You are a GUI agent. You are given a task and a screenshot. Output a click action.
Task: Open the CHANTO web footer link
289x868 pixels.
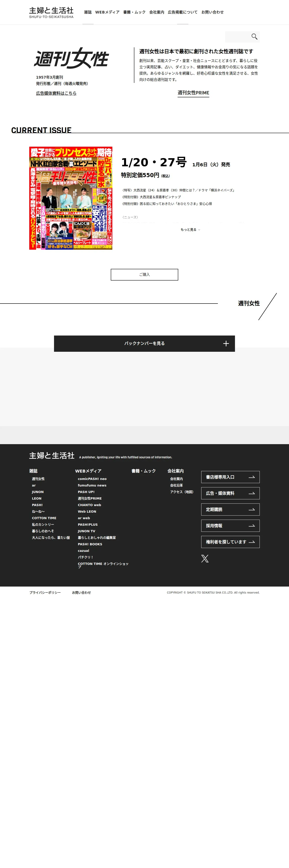pos(90,505)
